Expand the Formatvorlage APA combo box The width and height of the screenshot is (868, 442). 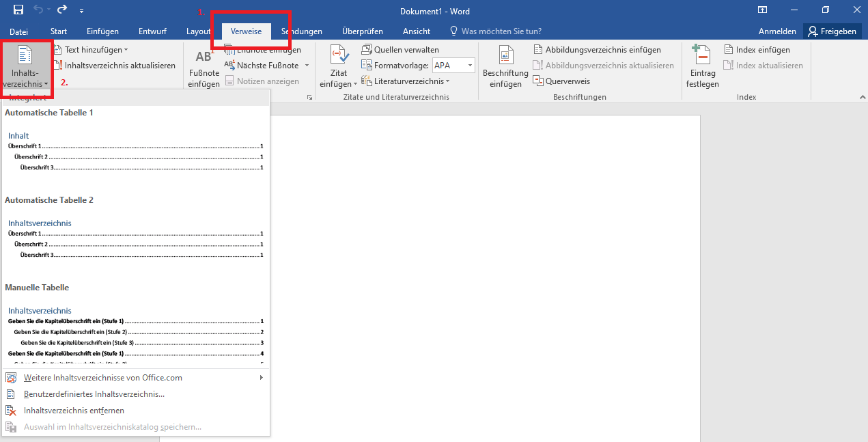coord(470,66)
